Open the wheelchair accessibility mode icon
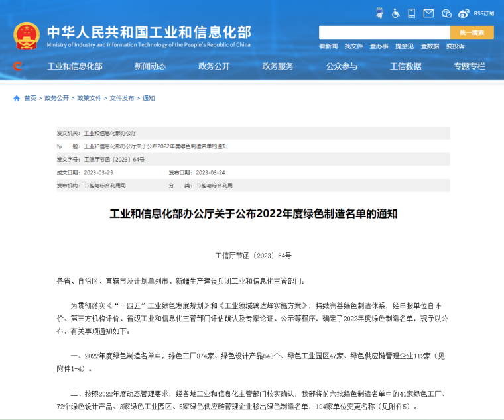Viewport: 504px width, 420px height. point(396,13)
